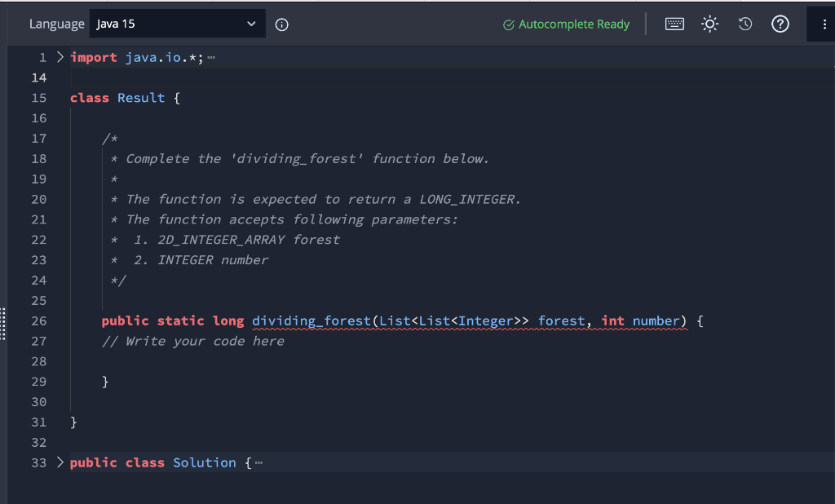Select the sun icon in the toolbar
The height and width of the screenshot is (504, 835).
click(x=709, y=24)
